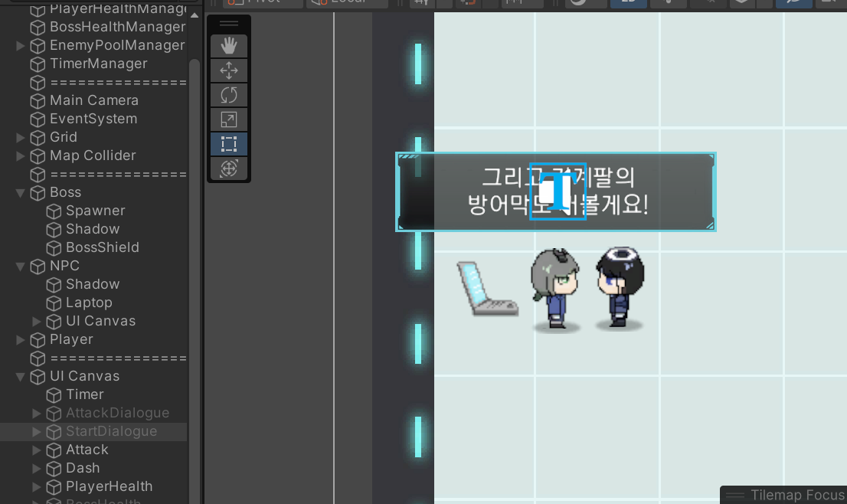Select the laptop sprite in scene
The height and width of the screenshot is (504, 847).
487,289
